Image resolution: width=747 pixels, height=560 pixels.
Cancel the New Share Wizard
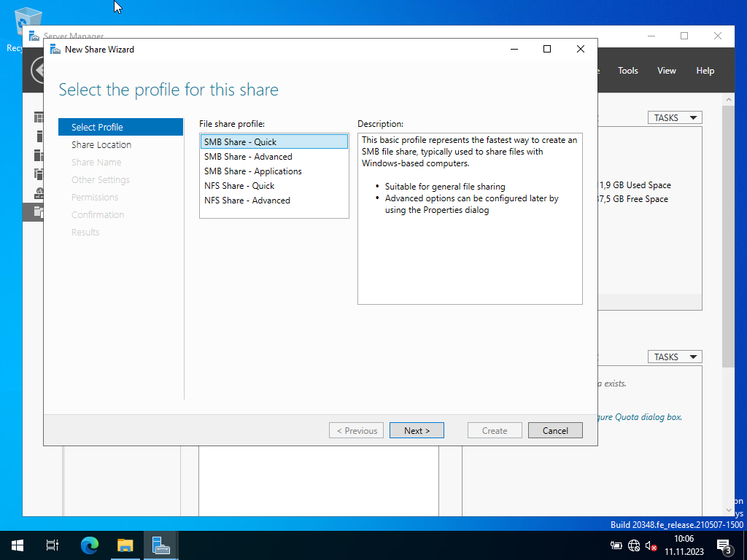pos(554,430)
